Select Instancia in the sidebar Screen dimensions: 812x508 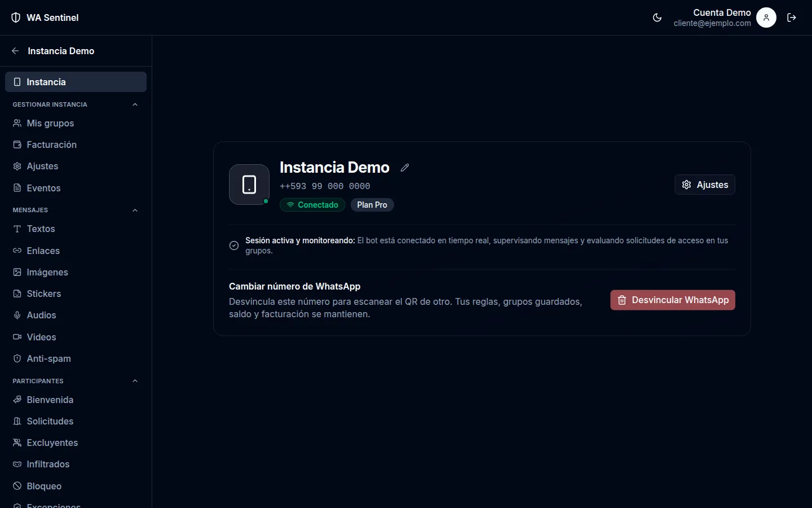click(x=76, y=82)
